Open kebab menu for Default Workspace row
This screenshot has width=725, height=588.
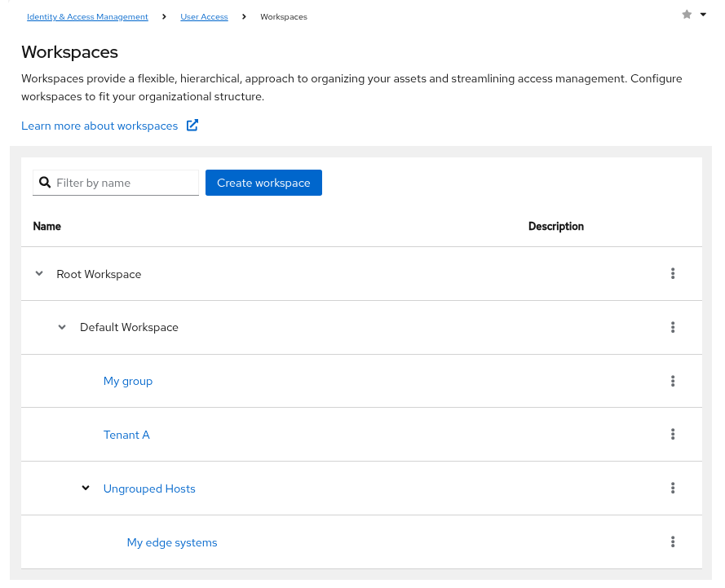tap(673, 328)
